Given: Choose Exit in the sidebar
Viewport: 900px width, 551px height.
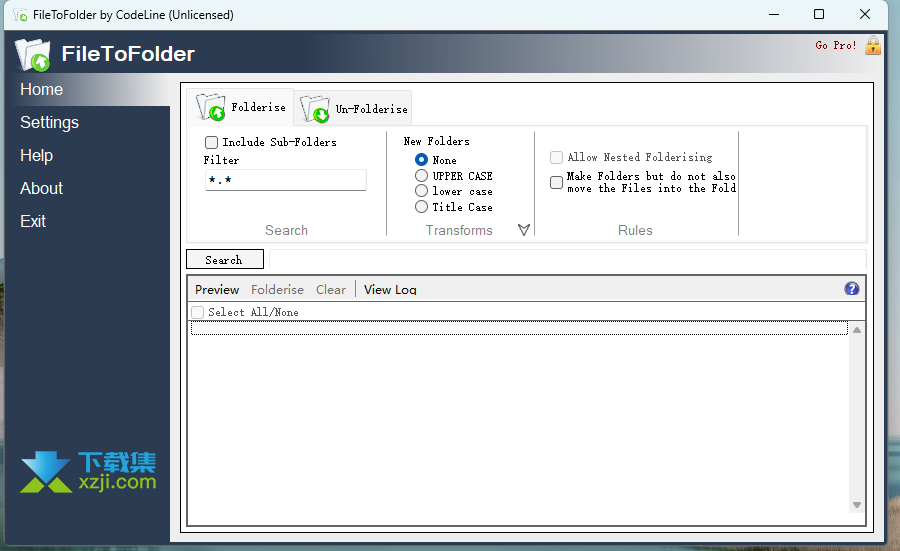Looking at the screenshot, I should click(x=33, y=221).
